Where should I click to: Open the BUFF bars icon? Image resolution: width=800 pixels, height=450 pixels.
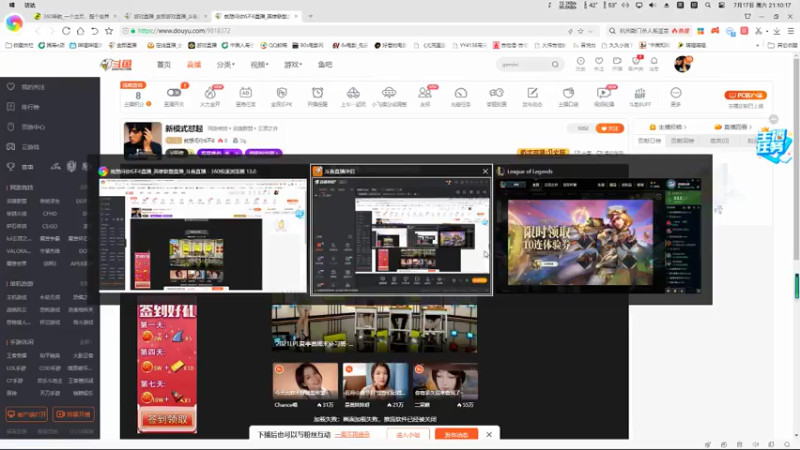tap(640, 95)
